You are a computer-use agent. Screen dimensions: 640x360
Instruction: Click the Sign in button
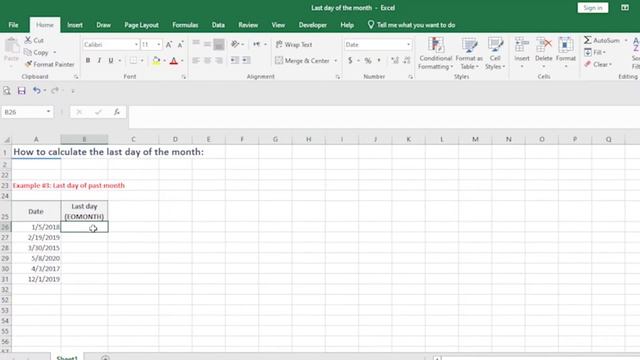[x=593, y=8]
